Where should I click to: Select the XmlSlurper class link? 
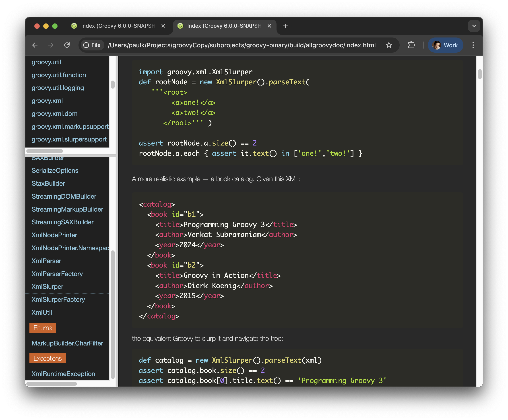(x=47, y=287)
